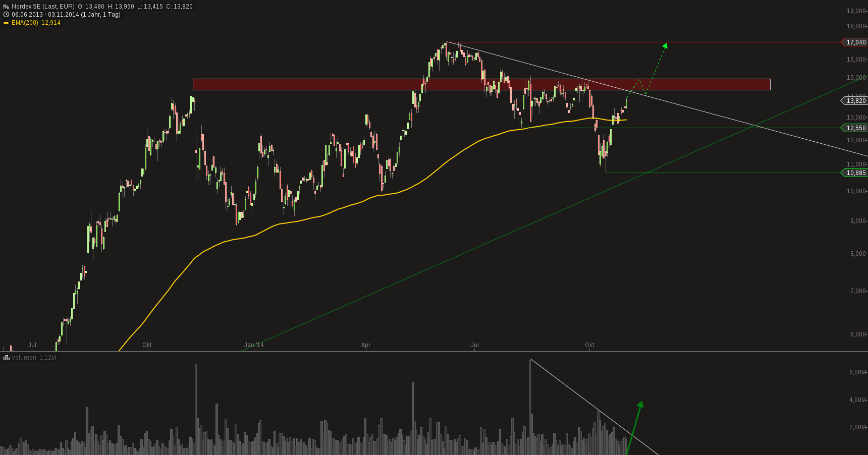This screenshot has width=868, height=455.
Task: Click the 2,00M volume axis label
Action: tap(857, 427)
